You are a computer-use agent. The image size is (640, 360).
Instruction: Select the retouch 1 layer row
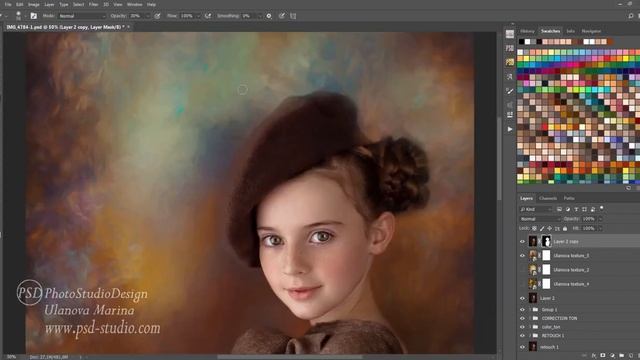578,347
